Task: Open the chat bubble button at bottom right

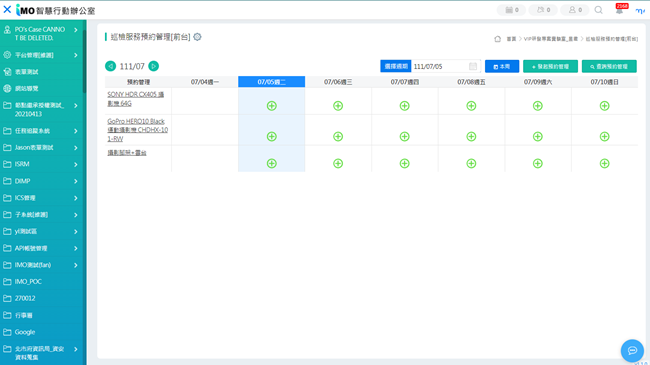Action: click(632, 350)
